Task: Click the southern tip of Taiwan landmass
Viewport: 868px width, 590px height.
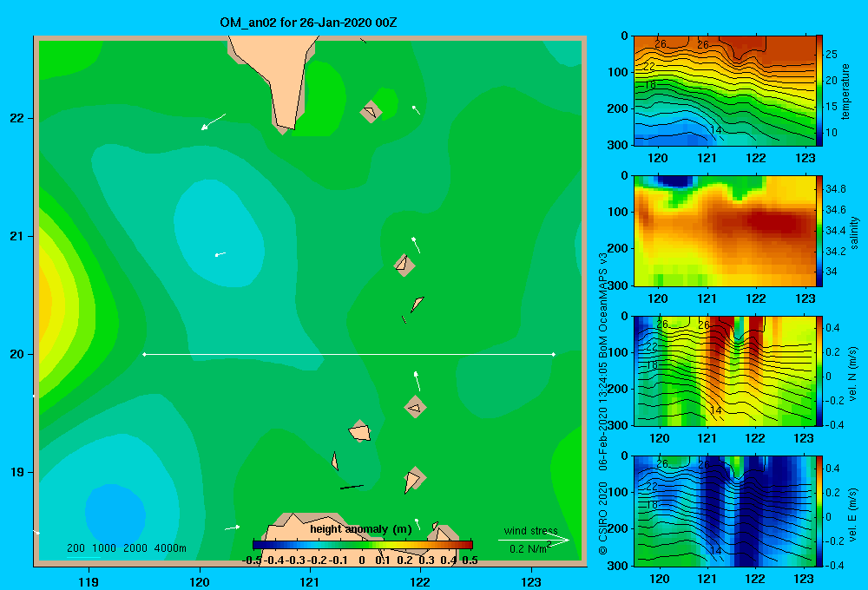Action: point(285,126)
